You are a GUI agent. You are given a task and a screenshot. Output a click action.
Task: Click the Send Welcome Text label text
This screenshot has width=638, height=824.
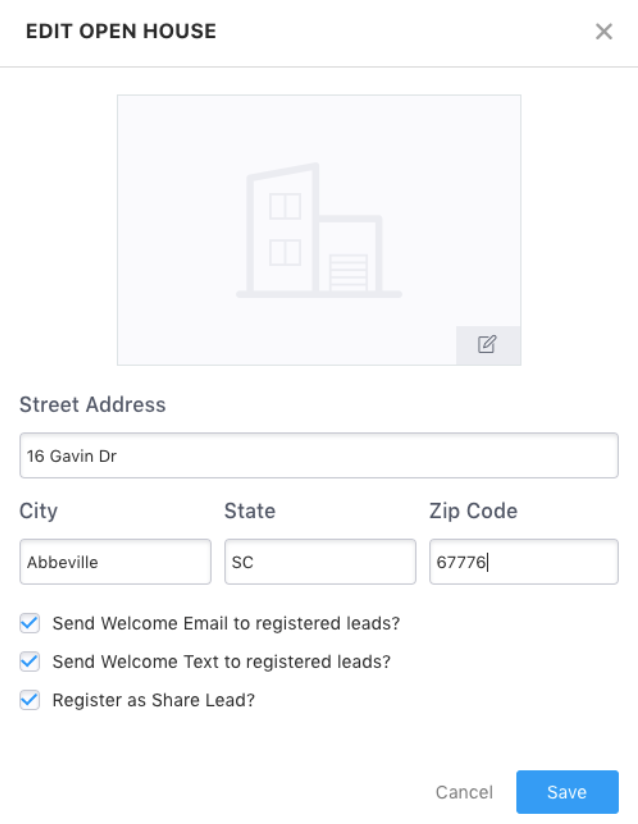coord(221,662)
